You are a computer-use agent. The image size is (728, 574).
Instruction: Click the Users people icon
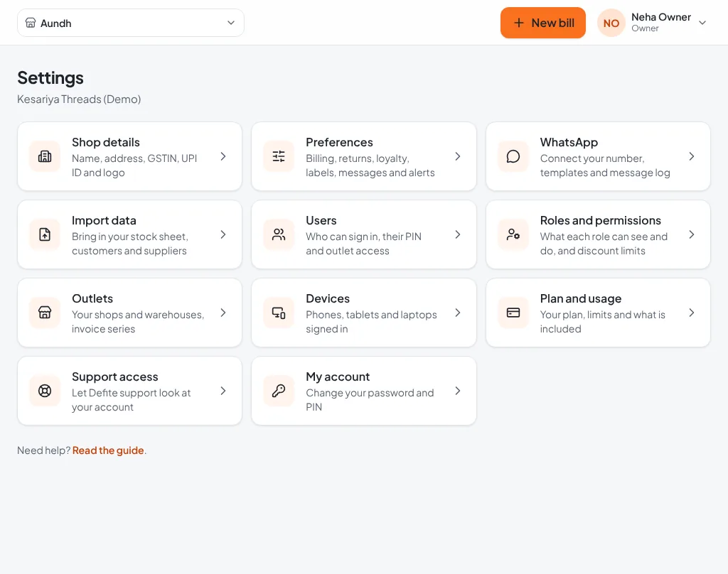point(279,234)
